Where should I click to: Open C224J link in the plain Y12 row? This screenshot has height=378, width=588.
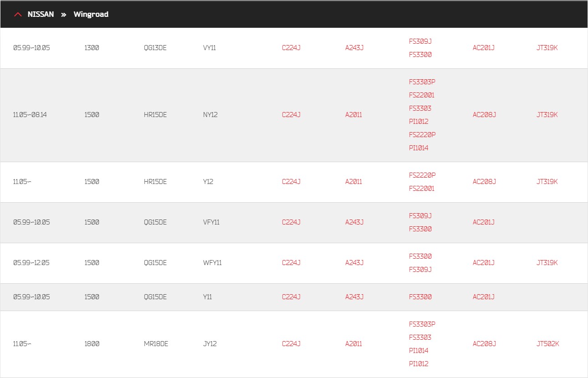click(x=291, y=182)
